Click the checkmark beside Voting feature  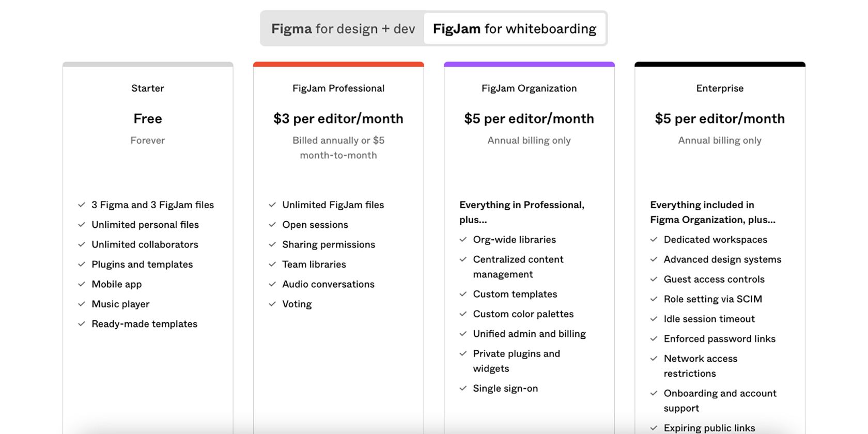pyautogui.click(x=271, y=304)
